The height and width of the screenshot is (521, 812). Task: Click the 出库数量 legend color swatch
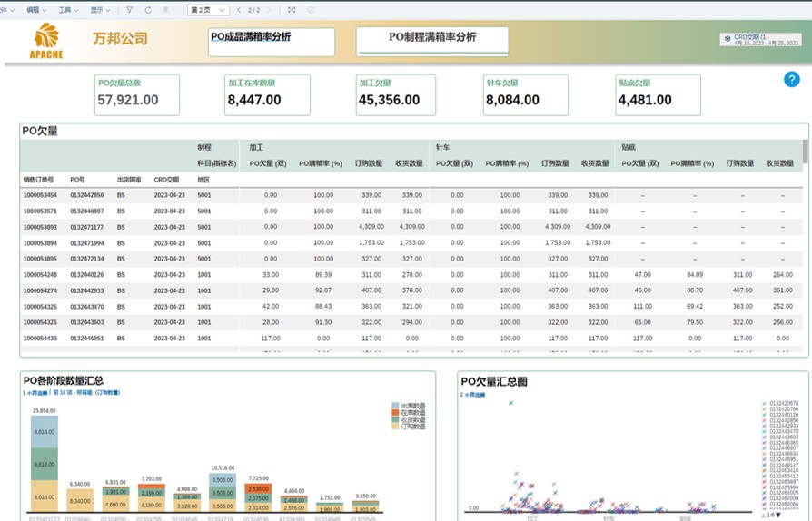point(395,406)
